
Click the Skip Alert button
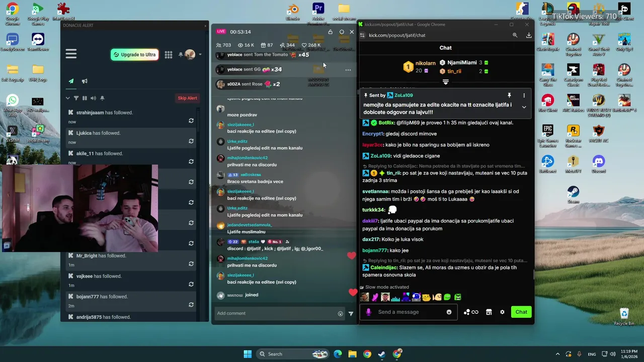pyautogui.click(x=187, y=98)
